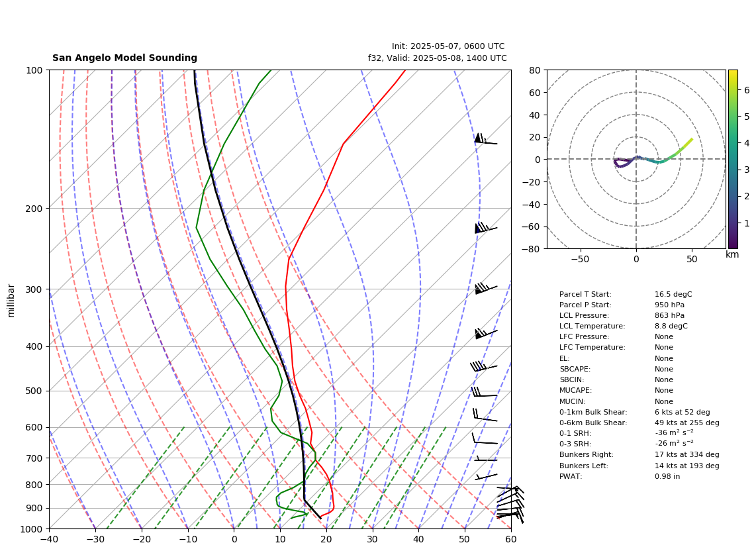
Task: Click the None value beside SBCIN
Action: [x=664, y=379]
